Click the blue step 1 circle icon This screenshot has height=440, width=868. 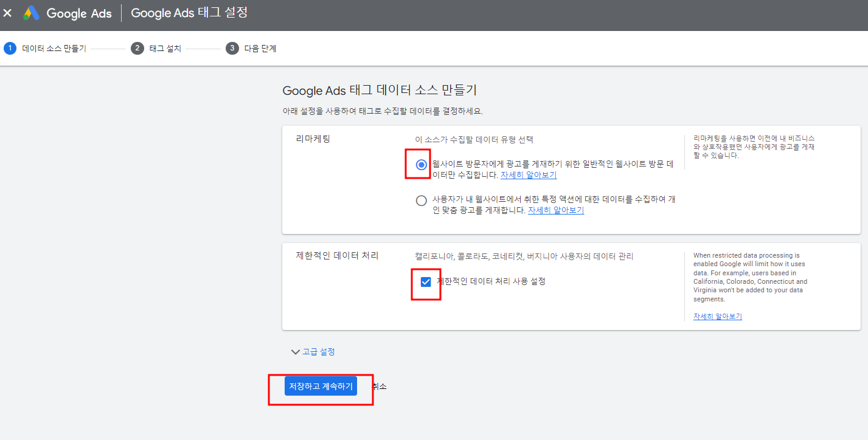tap(9, 48)
